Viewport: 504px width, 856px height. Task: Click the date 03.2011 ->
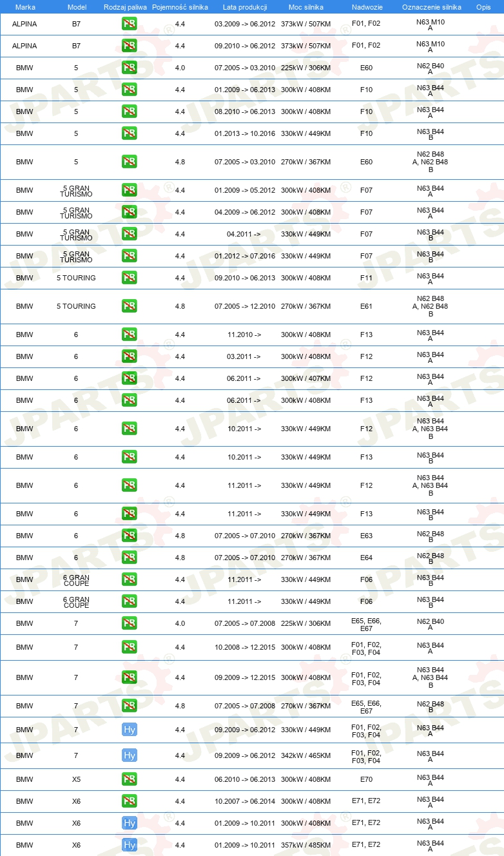(x=244, y=357)
